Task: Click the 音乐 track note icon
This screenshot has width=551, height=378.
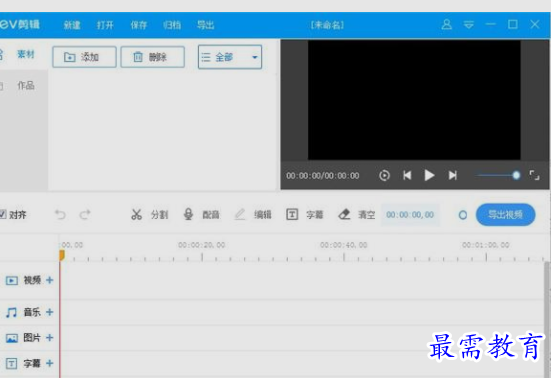Action: coord(11,312)
